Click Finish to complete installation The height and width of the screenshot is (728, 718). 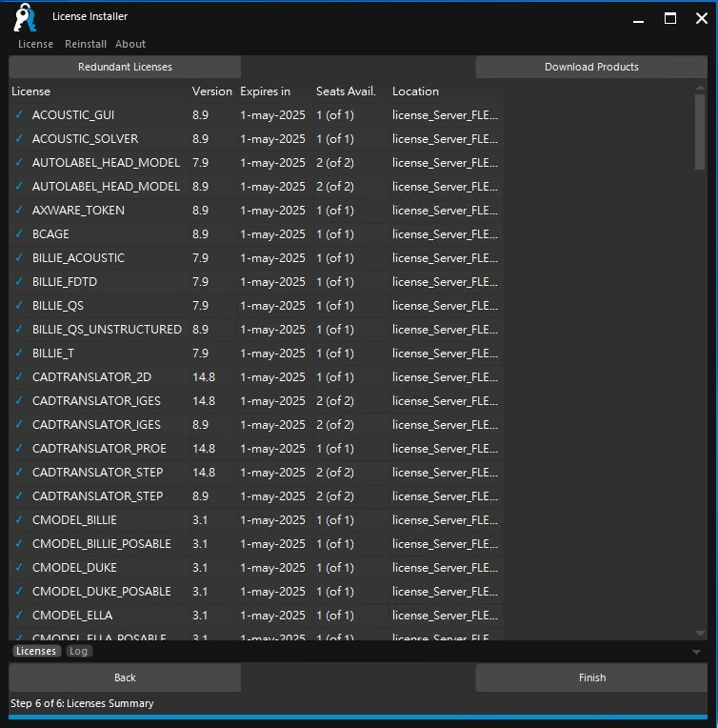pos(591,677)
